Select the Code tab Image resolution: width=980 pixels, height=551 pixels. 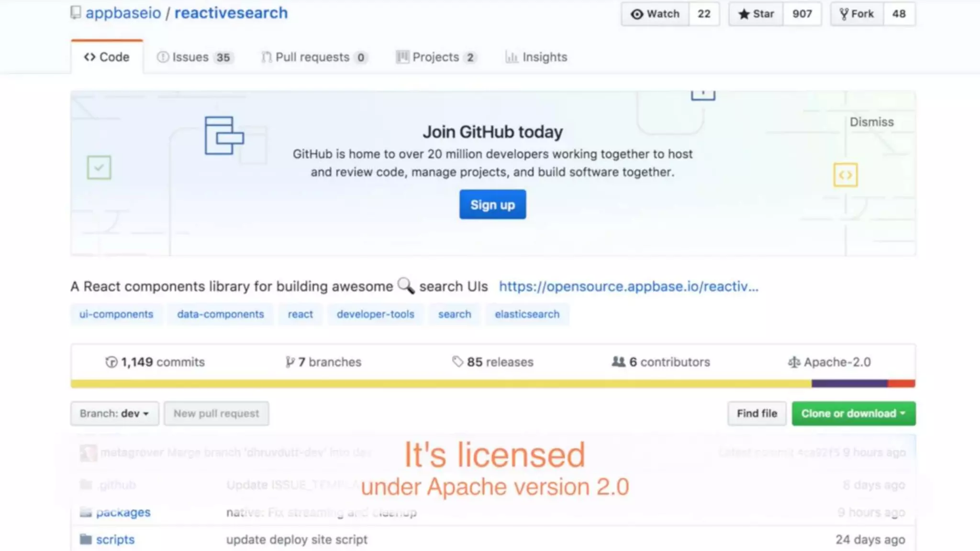click(107, 57)
